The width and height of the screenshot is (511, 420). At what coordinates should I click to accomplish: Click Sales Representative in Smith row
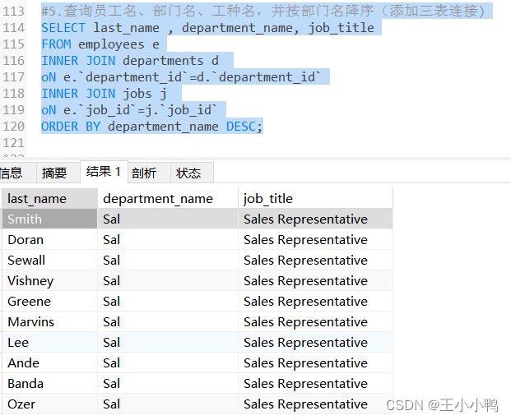pyautogui.click(x=315, y=219)
